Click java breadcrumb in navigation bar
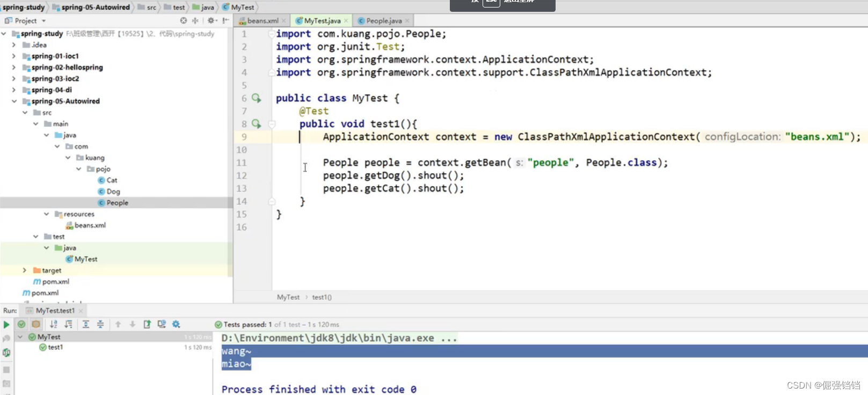Screen dimensions: 868x395 click(x=203, y=7)
